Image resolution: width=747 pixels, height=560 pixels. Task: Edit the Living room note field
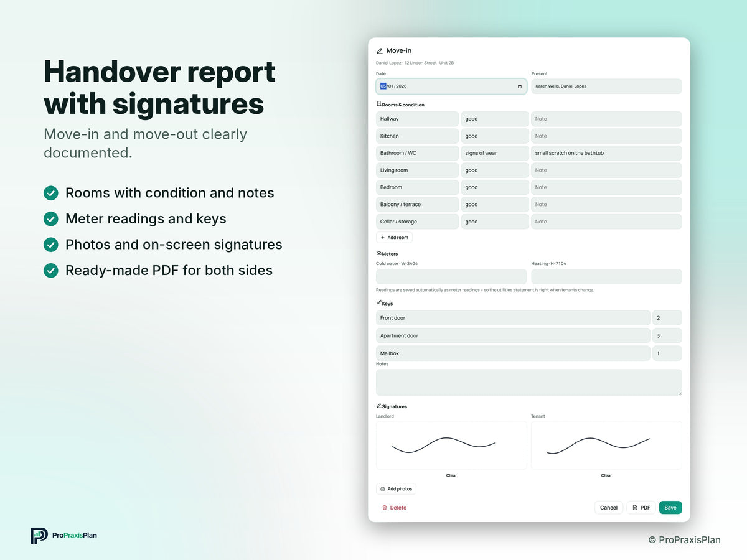606,170
